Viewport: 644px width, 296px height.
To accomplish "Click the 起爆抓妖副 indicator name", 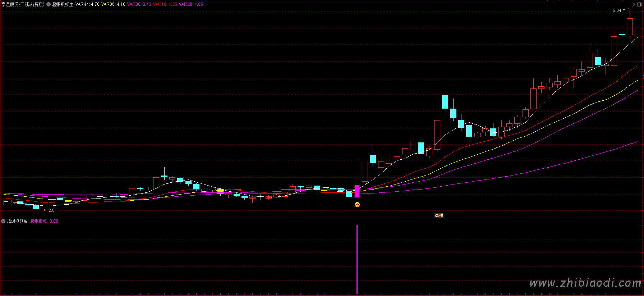I will 17,221.
